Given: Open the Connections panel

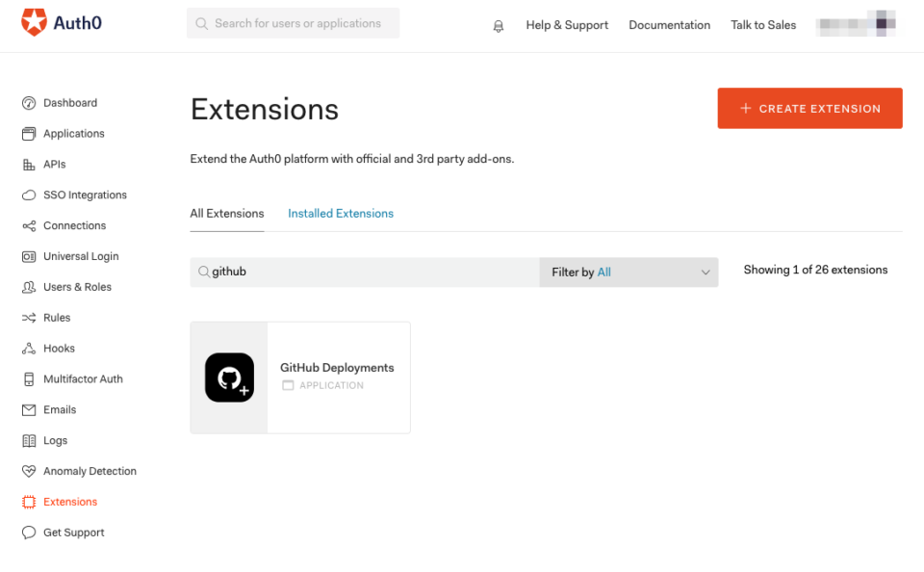Looking at the screenshot, I should [73, 225].
